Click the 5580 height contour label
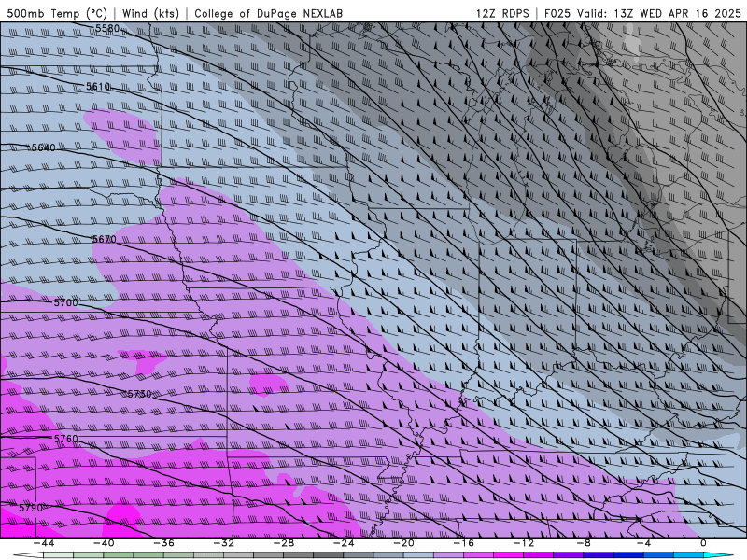This screenshot has width=747, height=560. tap(107, 29)
